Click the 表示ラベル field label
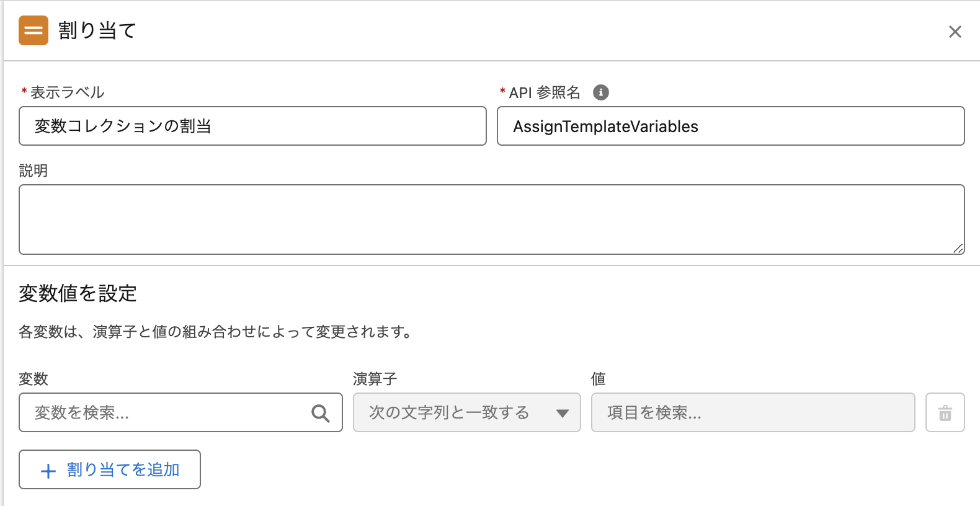 [x=67, y=93]
